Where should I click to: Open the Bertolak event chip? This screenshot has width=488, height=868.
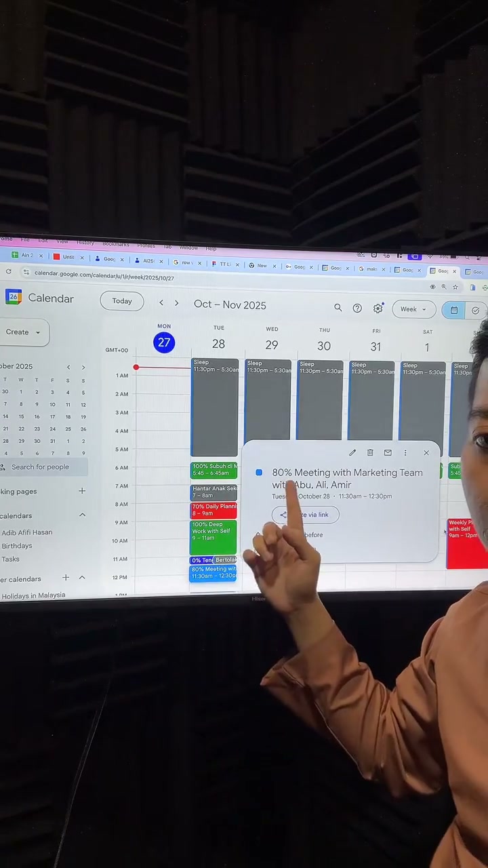pos(225,560)
